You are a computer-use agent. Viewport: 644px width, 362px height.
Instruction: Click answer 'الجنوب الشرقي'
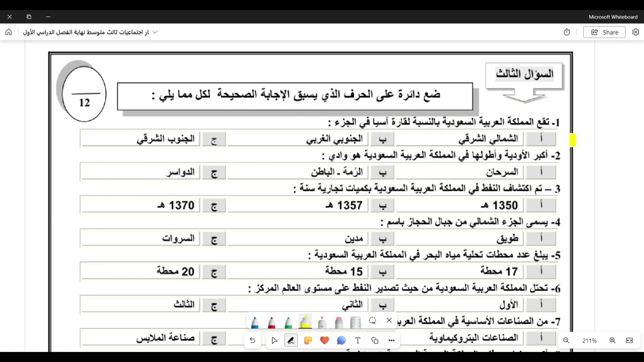point(166,139)
